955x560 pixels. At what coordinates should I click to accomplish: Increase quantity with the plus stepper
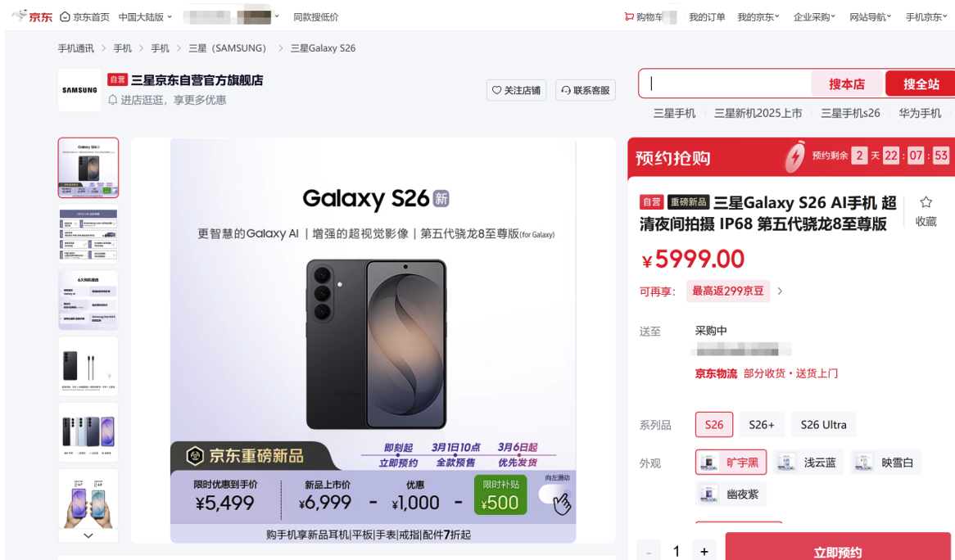click(704, 551)
